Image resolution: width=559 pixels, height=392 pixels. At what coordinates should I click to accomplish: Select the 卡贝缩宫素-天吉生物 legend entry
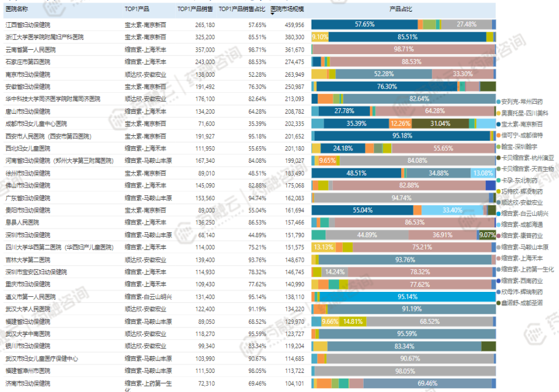coord(525,169)
